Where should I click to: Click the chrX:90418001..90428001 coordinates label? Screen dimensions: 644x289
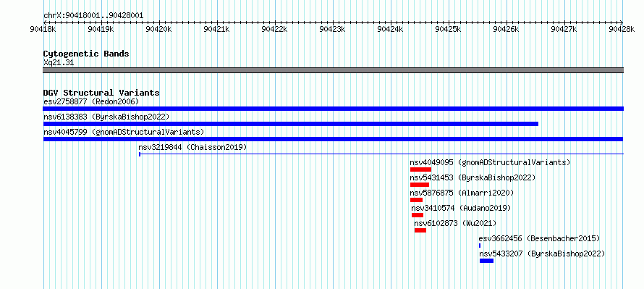pyautogui.click(x=93, y=16)
